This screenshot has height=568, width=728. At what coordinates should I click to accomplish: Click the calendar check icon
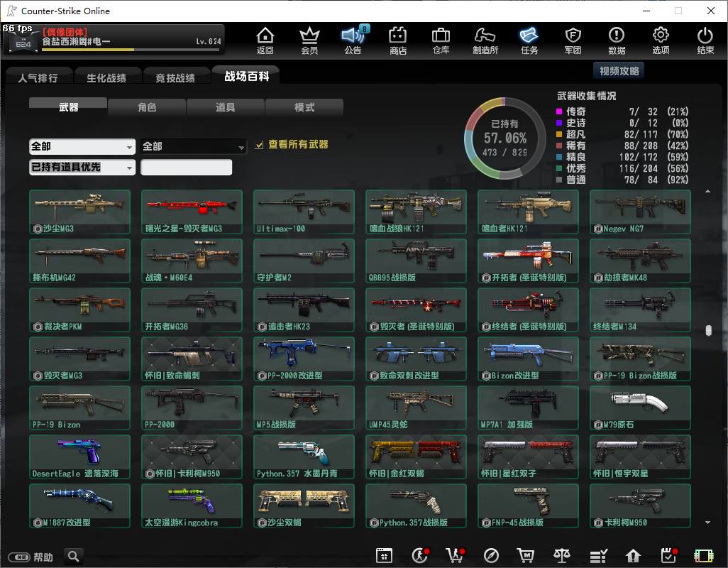coord(669,555)
